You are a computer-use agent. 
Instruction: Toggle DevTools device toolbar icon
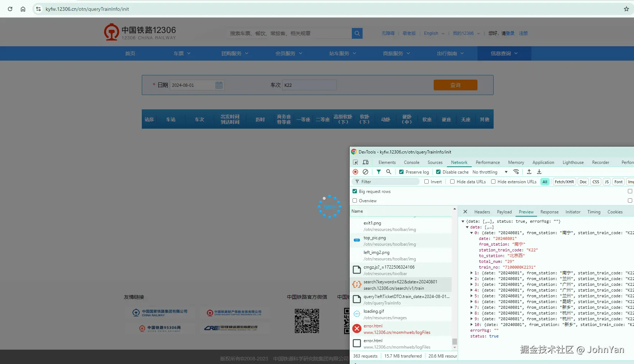pos(365,162)
